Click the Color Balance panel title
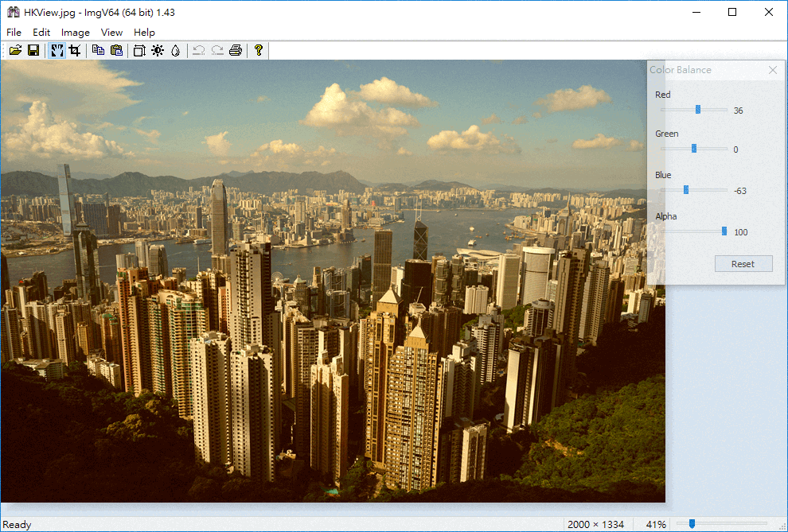 click(x=681, y=70)
